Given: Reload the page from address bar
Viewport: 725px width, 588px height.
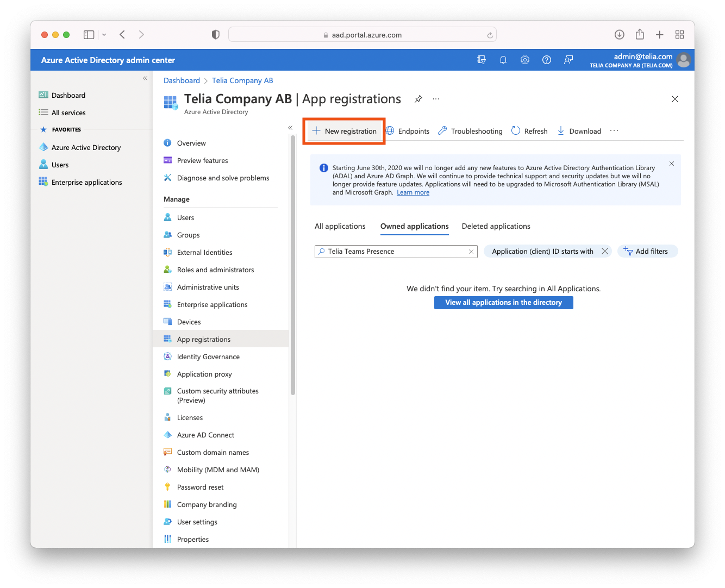Looking at the screenshot, I should [x=490, y=35].
